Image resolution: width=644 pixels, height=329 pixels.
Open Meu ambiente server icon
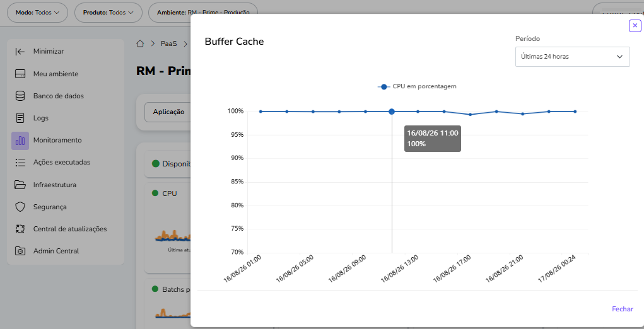coord(20,74)
